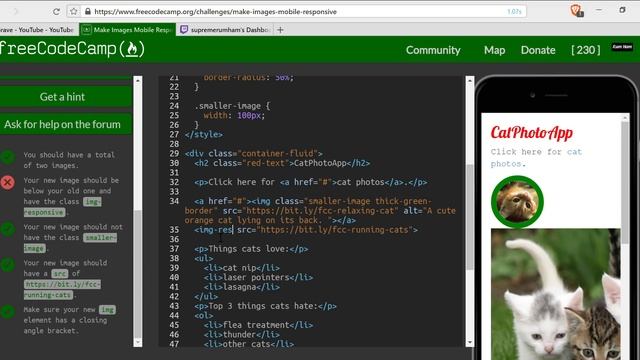Click the code editor vertical scrollbar thumb
This screenshot has height=360, width=640.
[x=470, y=217]
